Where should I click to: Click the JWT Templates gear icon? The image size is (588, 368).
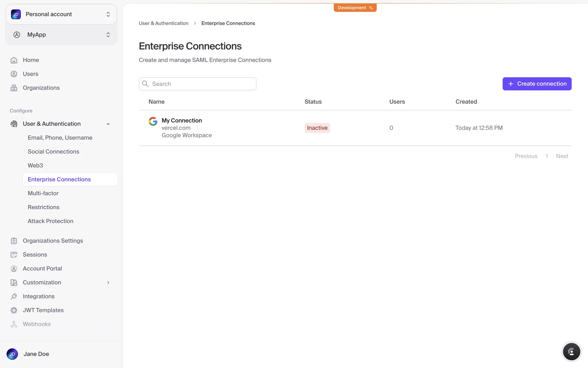14,310
